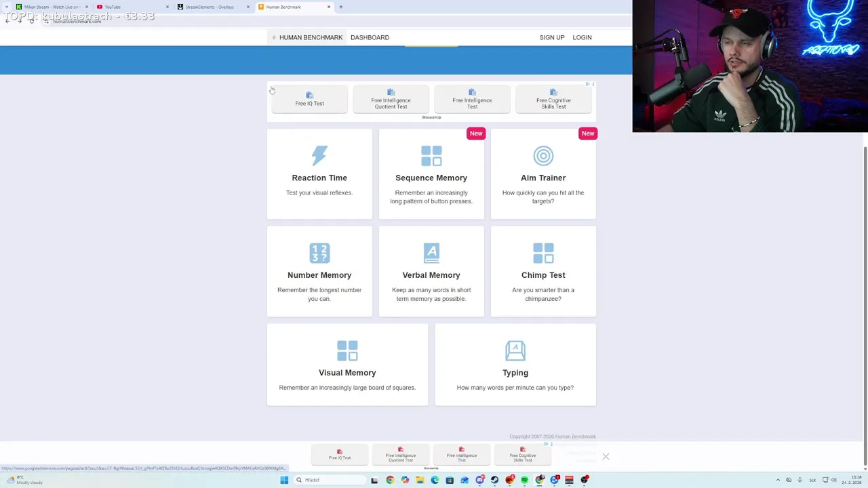This screenshot has width=868, height=488.
Task: Open the Typing title link
Action: point(515,373)
